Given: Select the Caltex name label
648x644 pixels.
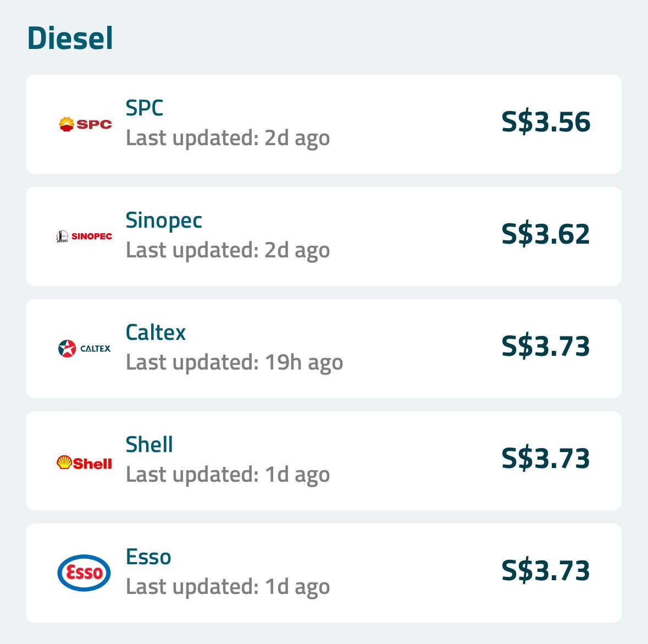Looking at the screenshot, I should [x=156, y=333].
